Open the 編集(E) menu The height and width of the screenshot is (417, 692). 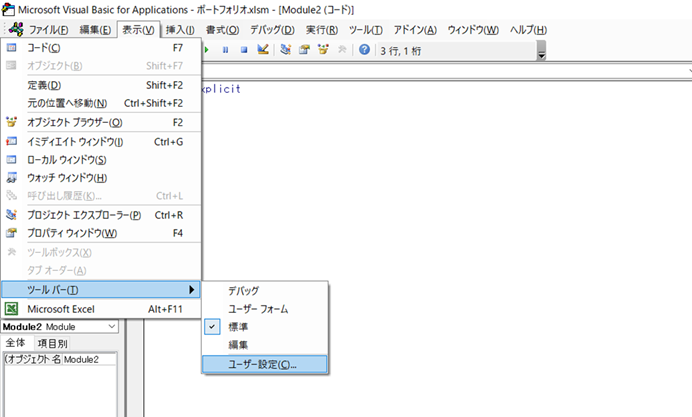[x=95, y=30]
